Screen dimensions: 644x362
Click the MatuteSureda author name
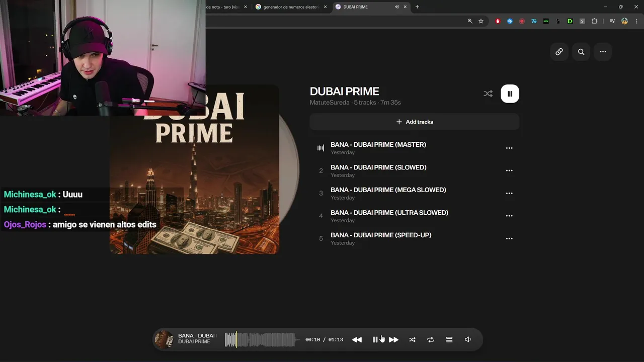(330, 103)
